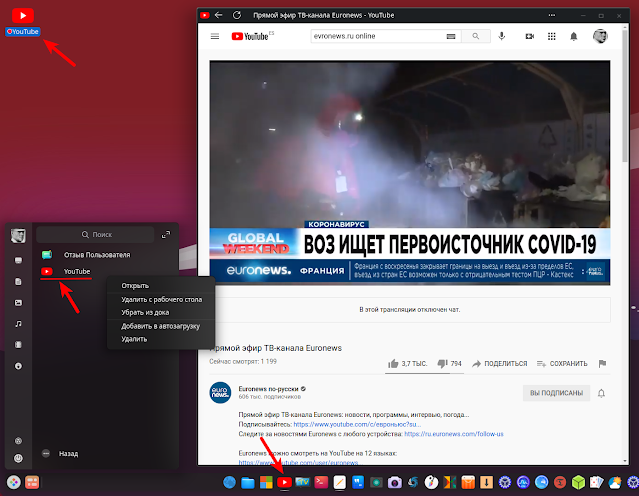The height and width of the screenshot is (496, 639).
Task: Launch the red terminal icon in dock
Action: click(x=321, y=483)
